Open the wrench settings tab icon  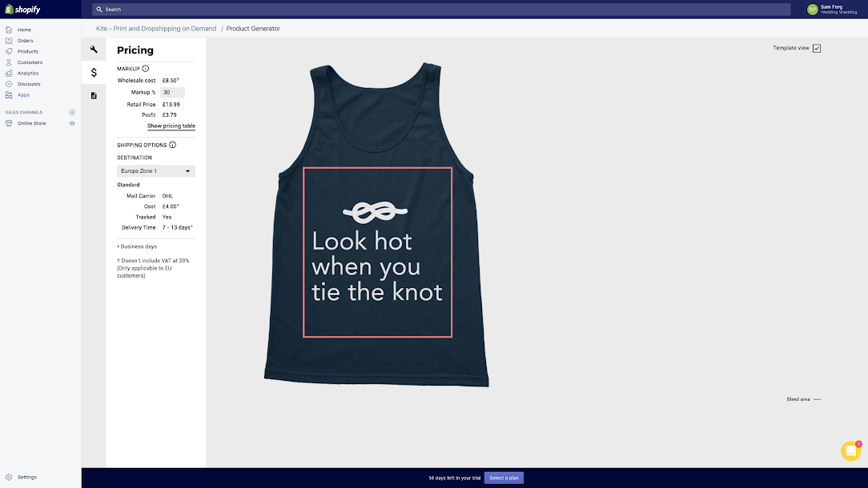[x=94, y=50]
